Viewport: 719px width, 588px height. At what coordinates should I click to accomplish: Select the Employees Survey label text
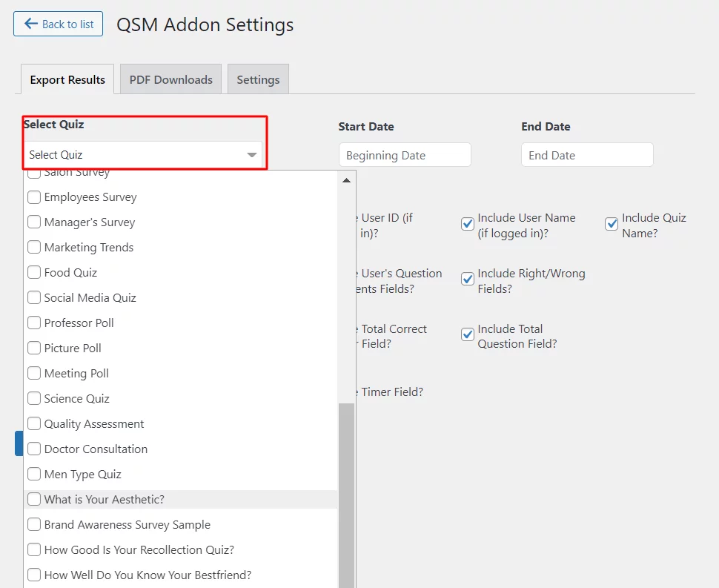[x=90, y=197]
